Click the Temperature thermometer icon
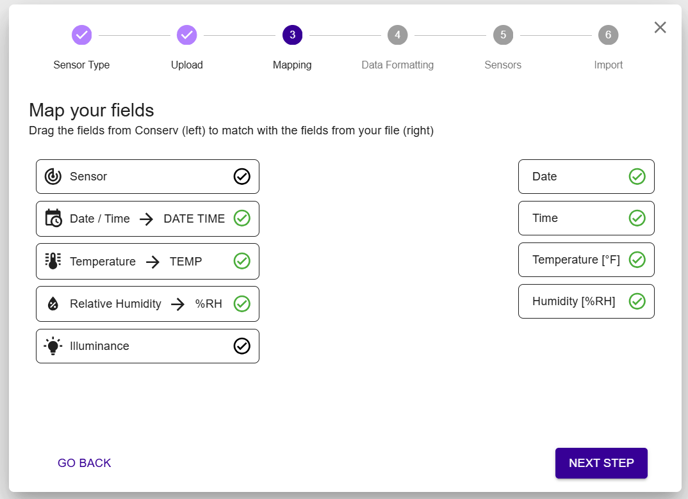This screenshot has width=688, height=499. (53, 261)
